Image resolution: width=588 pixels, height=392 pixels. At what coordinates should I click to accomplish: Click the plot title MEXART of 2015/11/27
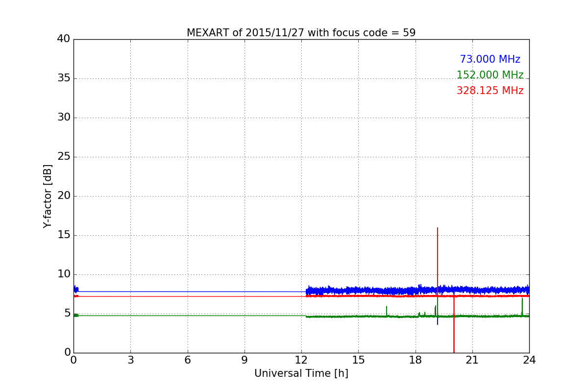point(301,33)
